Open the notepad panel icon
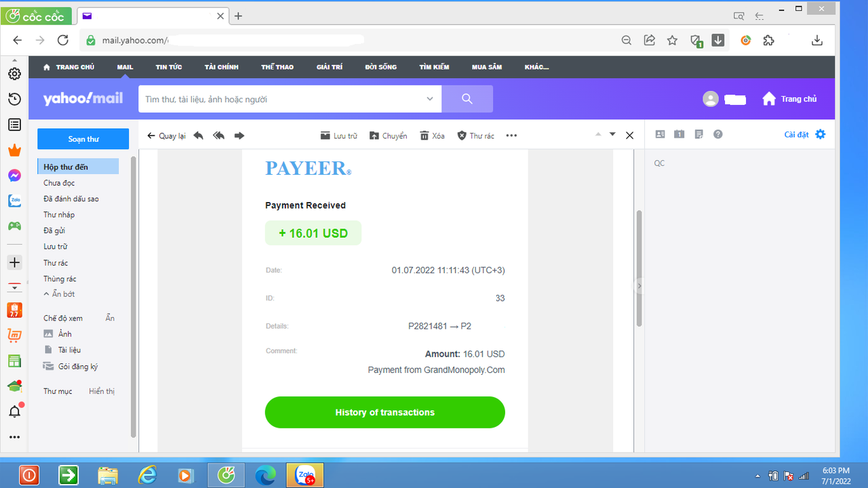This screenshot has width=868, height=488. pos(698,134)
